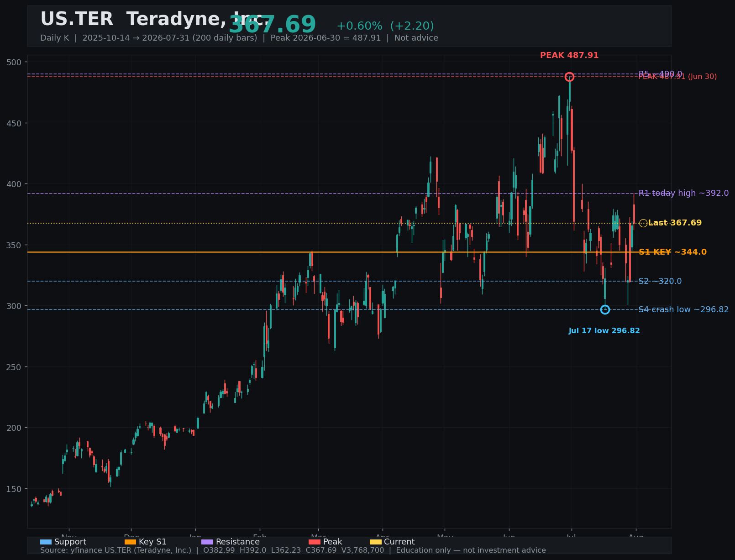Click the "Jul 17 low 296.82" annotation
Screen dimensions: 735x560
[x=604, y=331]
